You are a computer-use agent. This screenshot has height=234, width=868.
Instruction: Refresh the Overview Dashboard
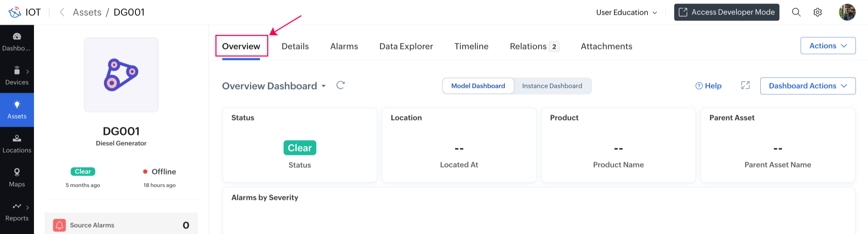[x=340, y=85]
